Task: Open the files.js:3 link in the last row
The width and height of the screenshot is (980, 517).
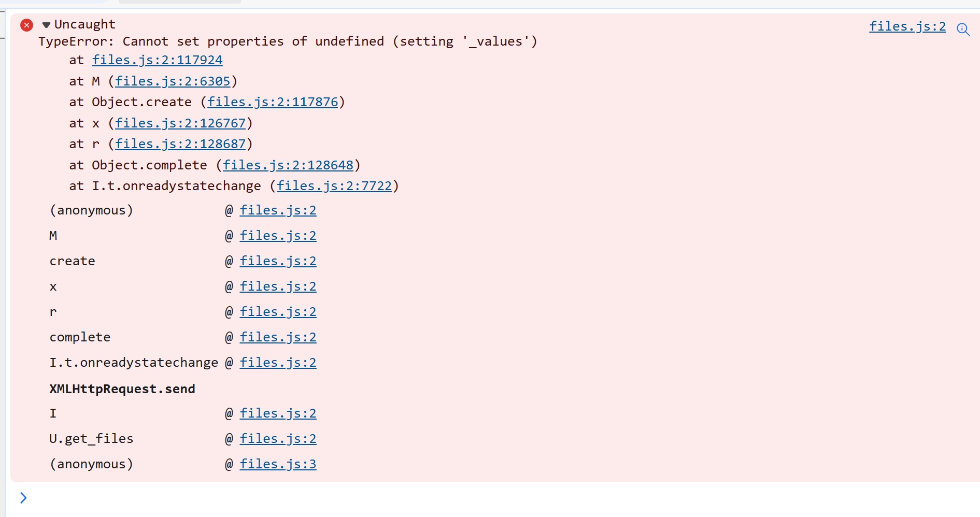Action: tap(278, 464)
